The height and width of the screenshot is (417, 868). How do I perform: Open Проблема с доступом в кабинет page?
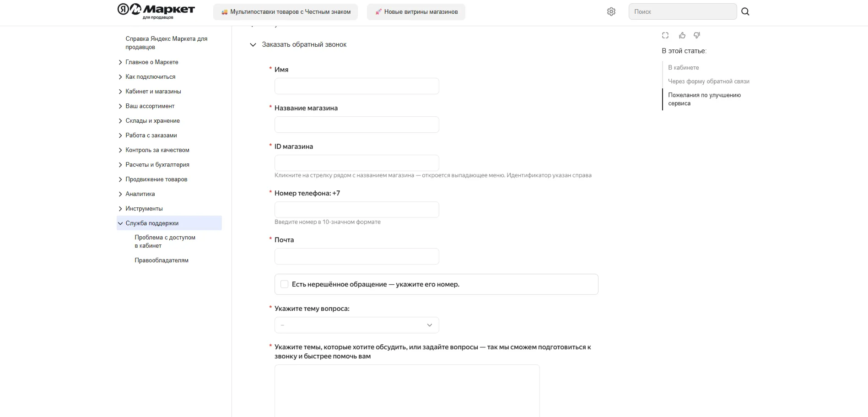click(165, 242)
